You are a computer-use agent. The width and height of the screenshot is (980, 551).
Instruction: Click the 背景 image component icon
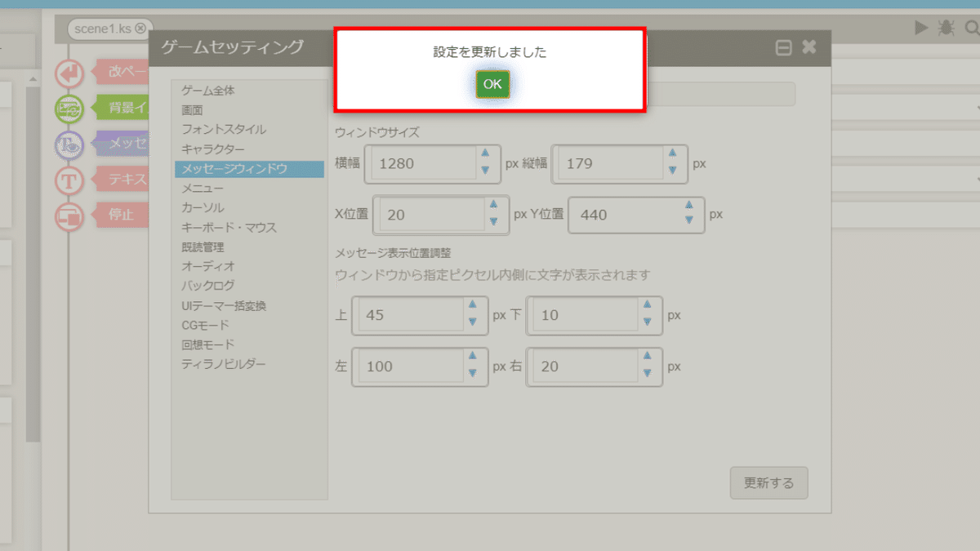[70, 109]
